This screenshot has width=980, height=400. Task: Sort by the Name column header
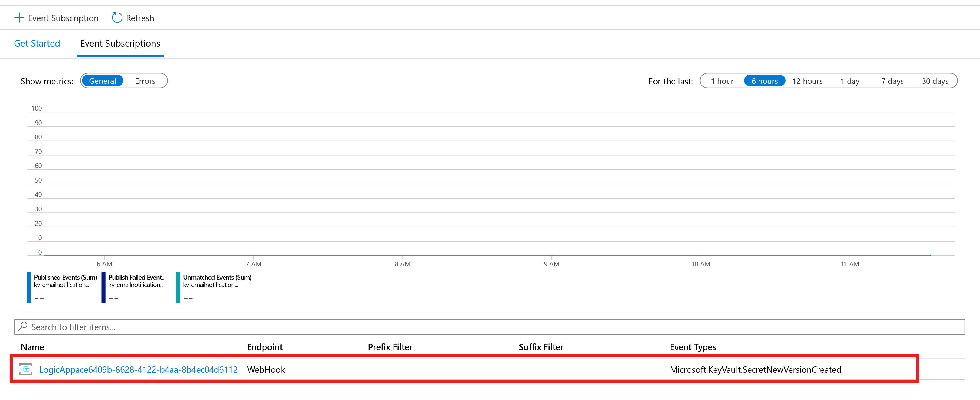pyautogui.click(x=32, y=347)
